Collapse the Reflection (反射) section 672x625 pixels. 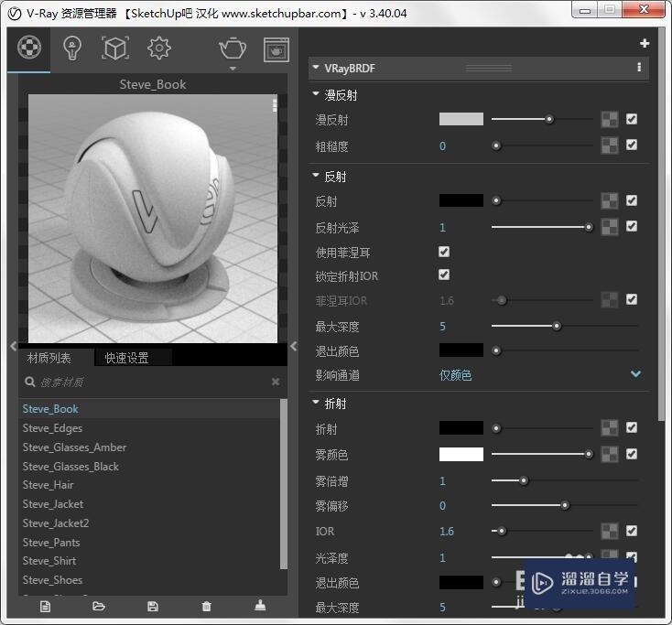coord(316,175)
